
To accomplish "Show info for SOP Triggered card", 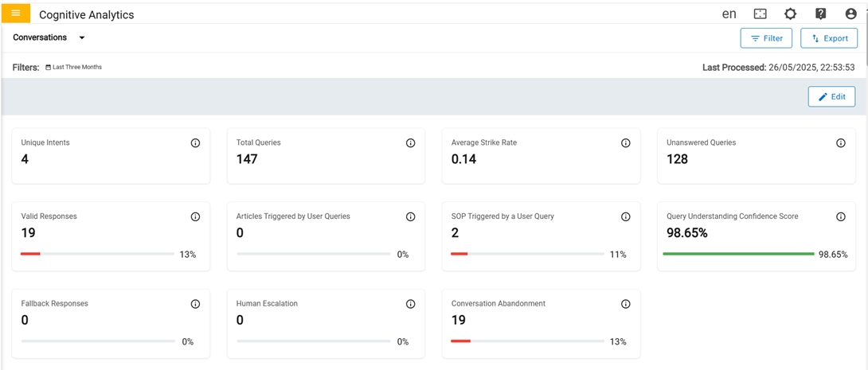I will (x=625, y=216).
